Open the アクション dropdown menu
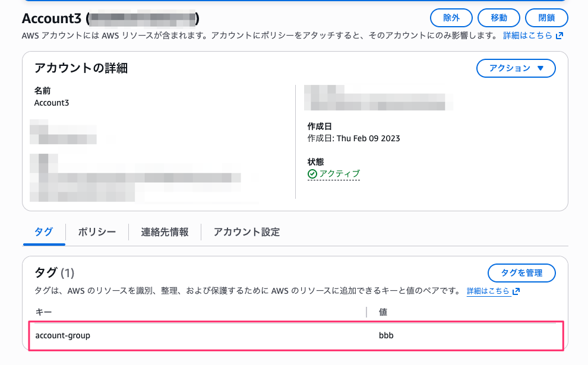The height and width of the screenshot is (365, 588). [x=516, y=68]
